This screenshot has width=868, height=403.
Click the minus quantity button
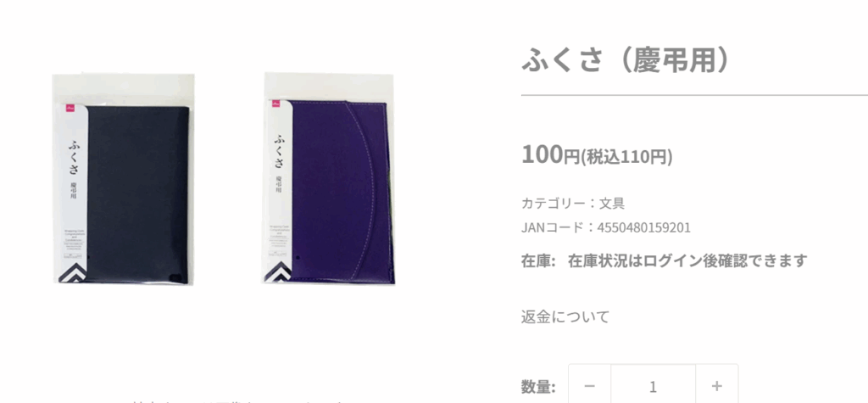click(590, 385)
